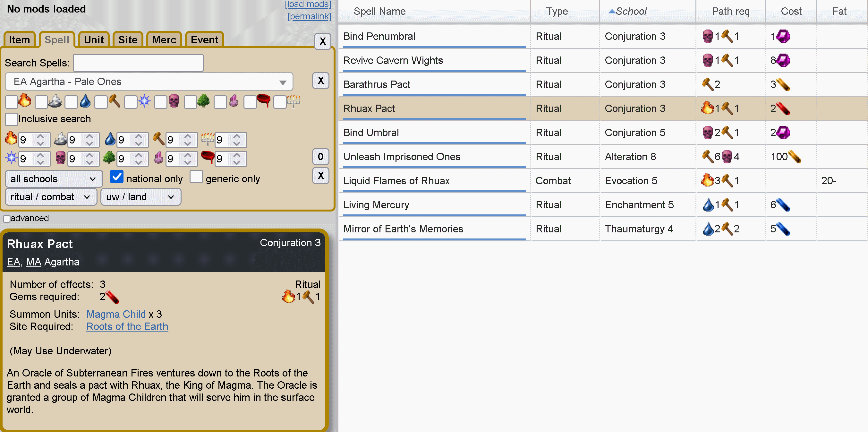Click the air cloud path icon in filter row

(x=55, y=100)
